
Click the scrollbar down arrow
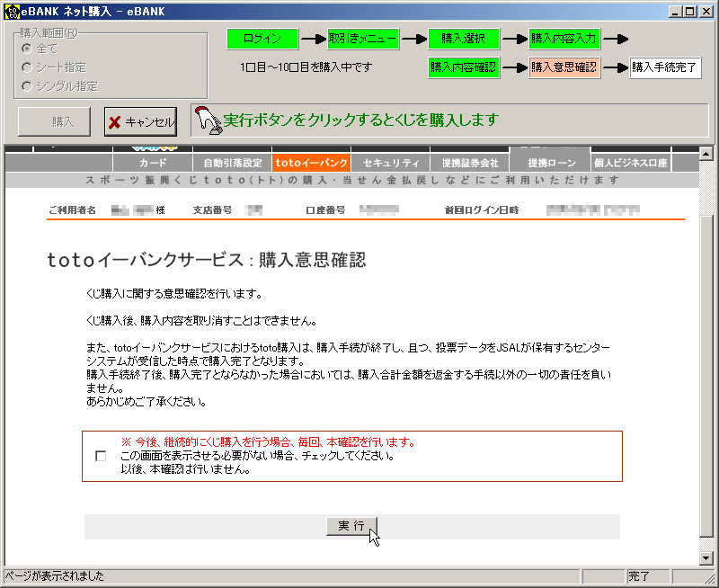(x=706, y=557)
